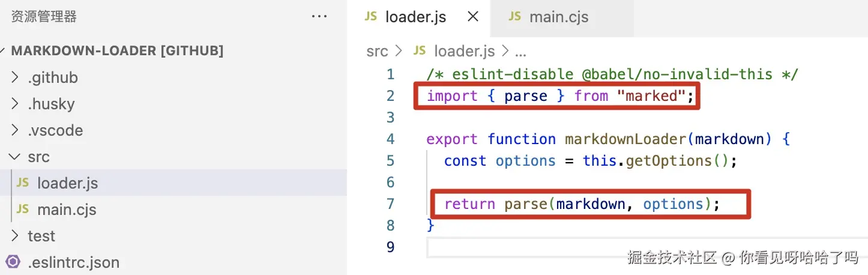Image resolution: width=868 pixels, height=275 pixels.
Task: Click the JS file icon of main.cjs in tree
Action: coord(22,210)
